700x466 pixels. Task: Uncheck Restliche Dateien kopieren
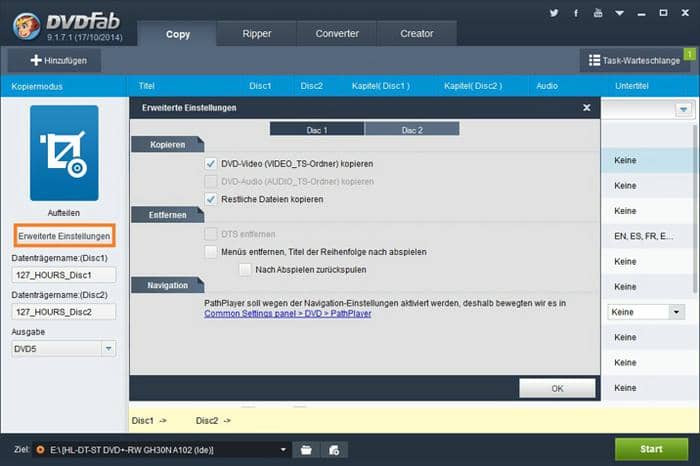pos(211,199)
